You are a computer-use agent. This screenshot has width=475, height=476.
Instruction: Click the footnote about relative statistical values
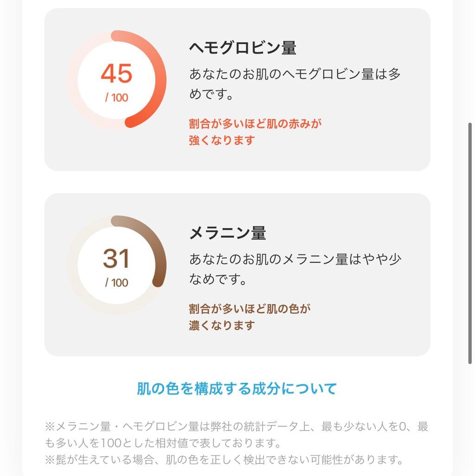pos(237,434)
